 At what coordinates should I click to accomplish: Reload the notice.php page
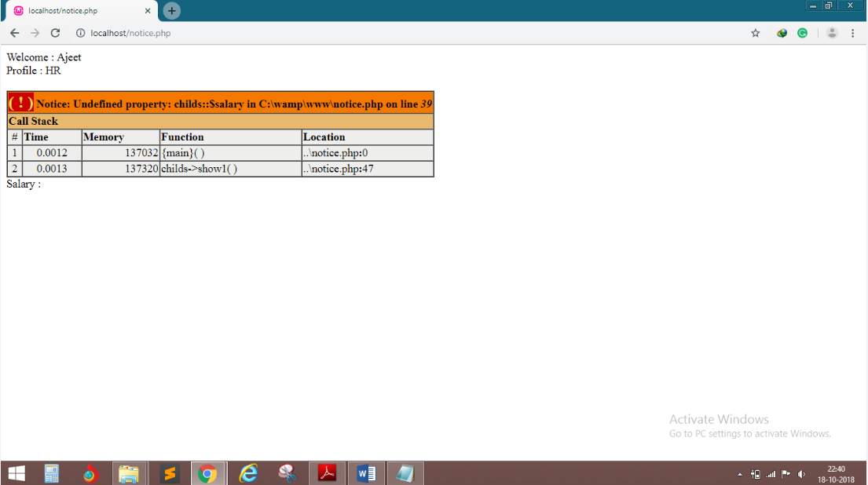click(x=55, y=33)
